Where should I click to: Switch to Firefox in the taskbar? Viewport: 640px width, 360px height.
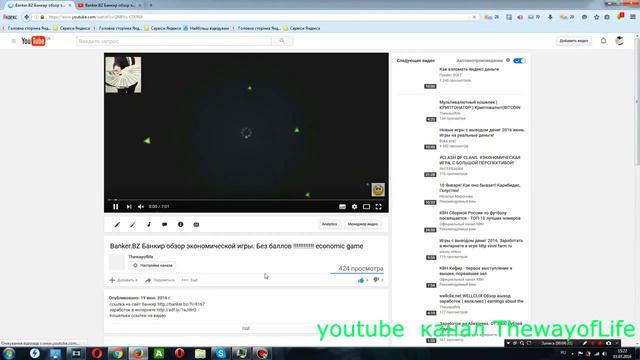[138, 353]
